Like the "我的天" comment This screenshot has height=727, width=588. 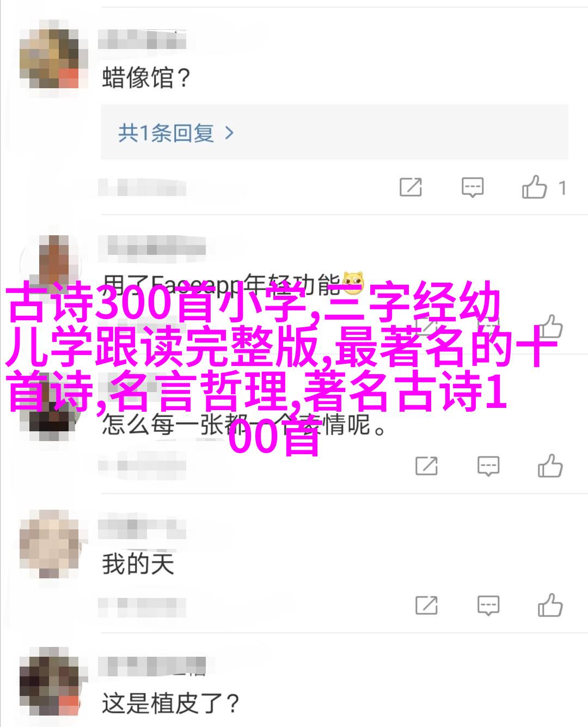(550, 604)
